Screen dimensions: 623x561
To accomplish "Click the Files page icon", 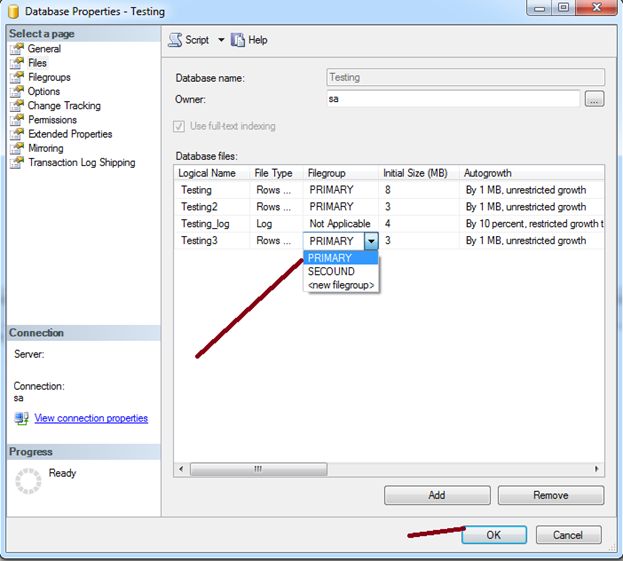I will (x=17, y=63).
